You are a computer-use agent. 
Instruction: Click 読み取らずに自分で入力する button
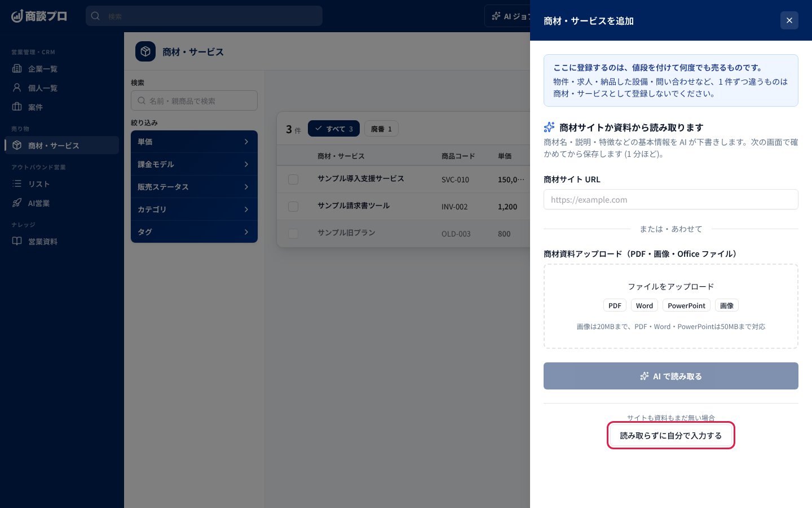click(671, 435)
